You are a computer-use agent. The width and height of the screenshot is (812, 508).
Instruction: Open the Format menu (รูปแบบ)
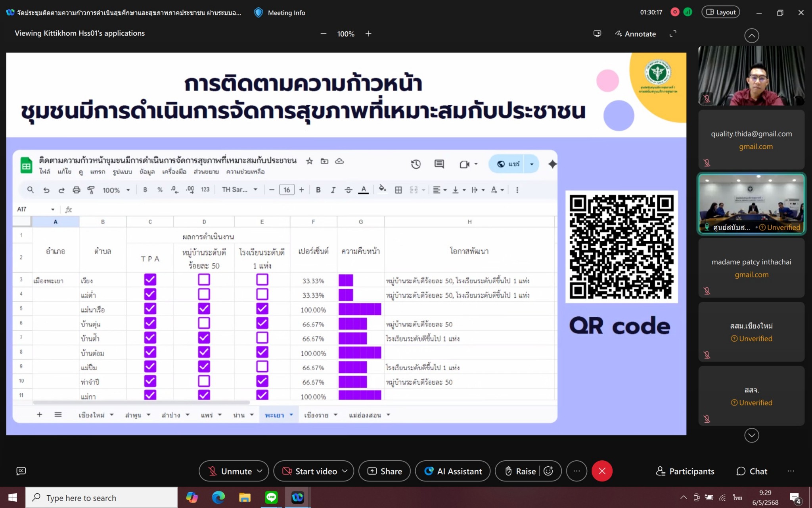pos(122,171)
